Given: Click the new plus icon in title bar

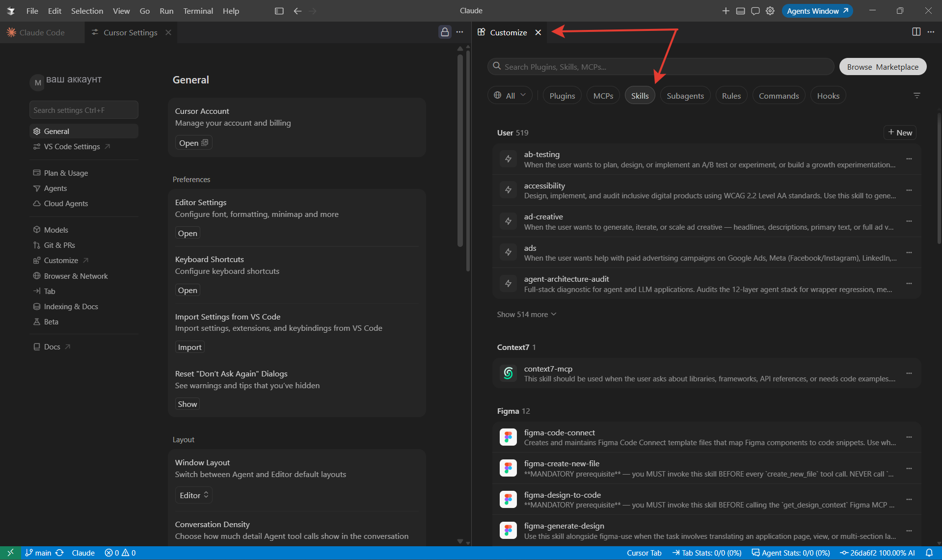Looking at the screenshot, I should pyautogui.click(x=726, y=11).
